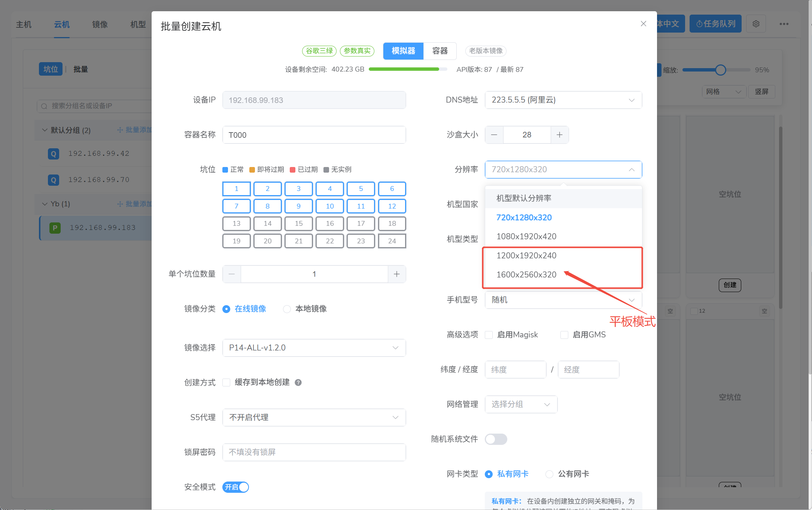Click the minus stepper for 沙盒大小
Image resolution: width=812 pixels, height=510 pixels.
point(494,135)
